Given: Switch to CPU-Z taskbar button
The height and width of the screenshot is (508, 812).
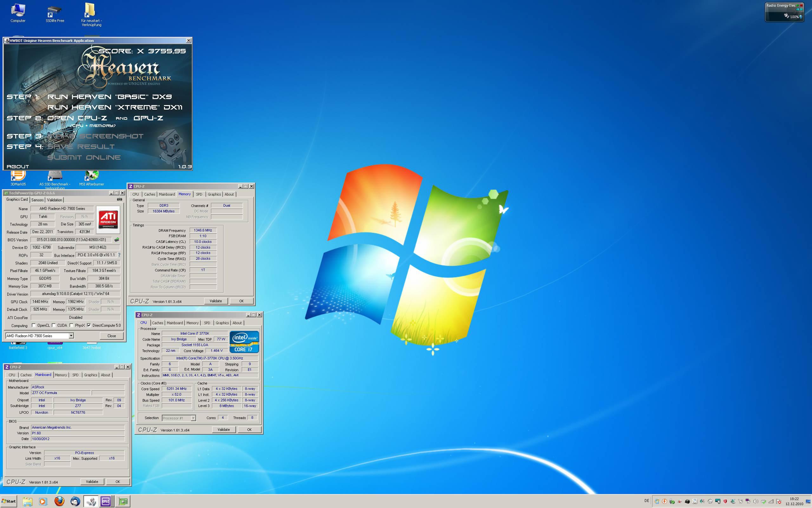Looking at the screenshot, I should pyautogui.click(x=106, y=501).
